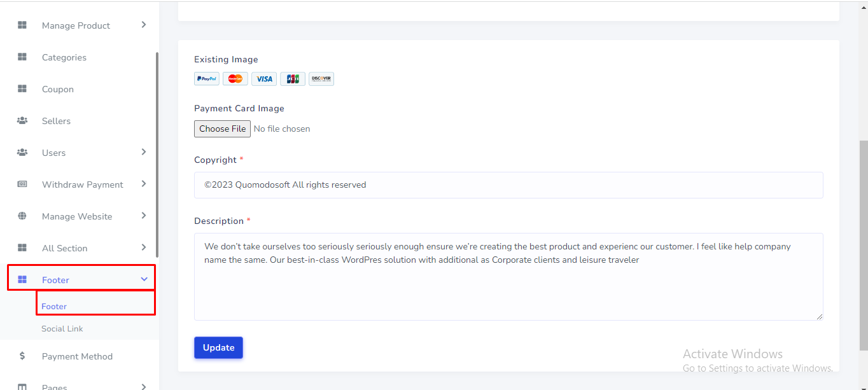
Task: Click the Withdraw Payment icon
Action: [x=22, y=185]
